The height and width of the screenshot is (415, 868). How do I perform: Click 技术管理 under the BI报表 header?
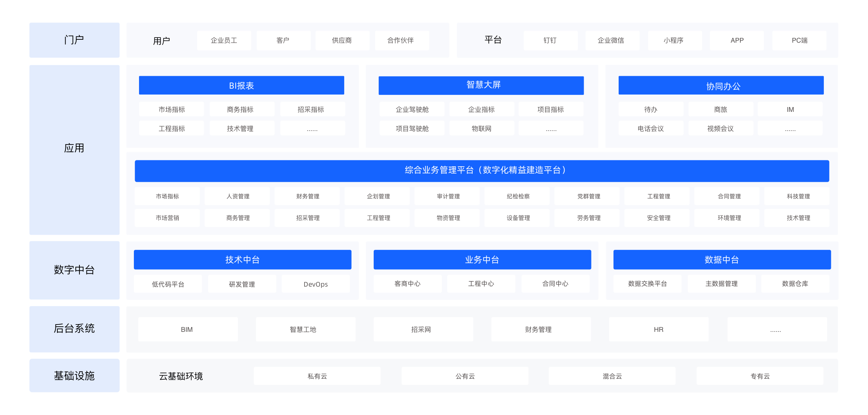242,128
